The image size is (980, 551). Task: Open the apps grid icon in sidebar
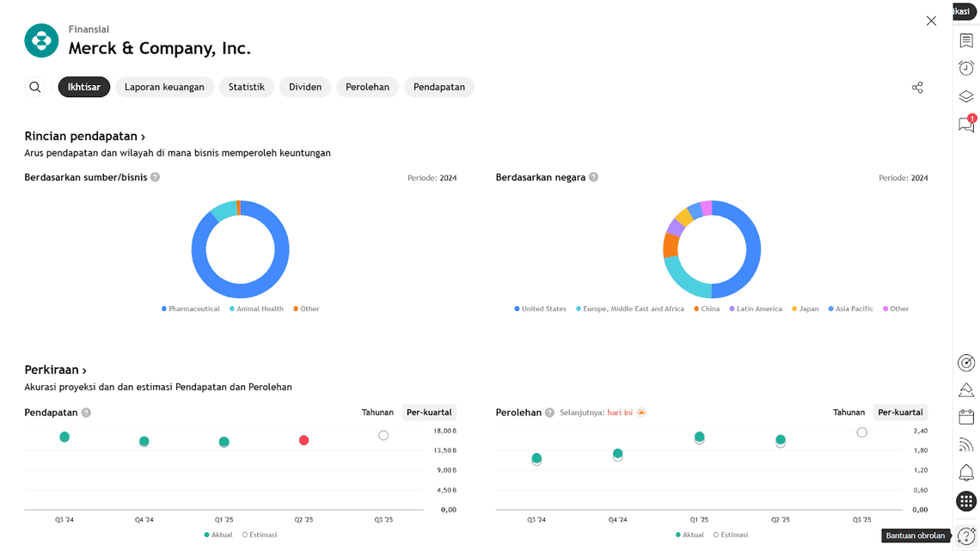tap(966, 501)
